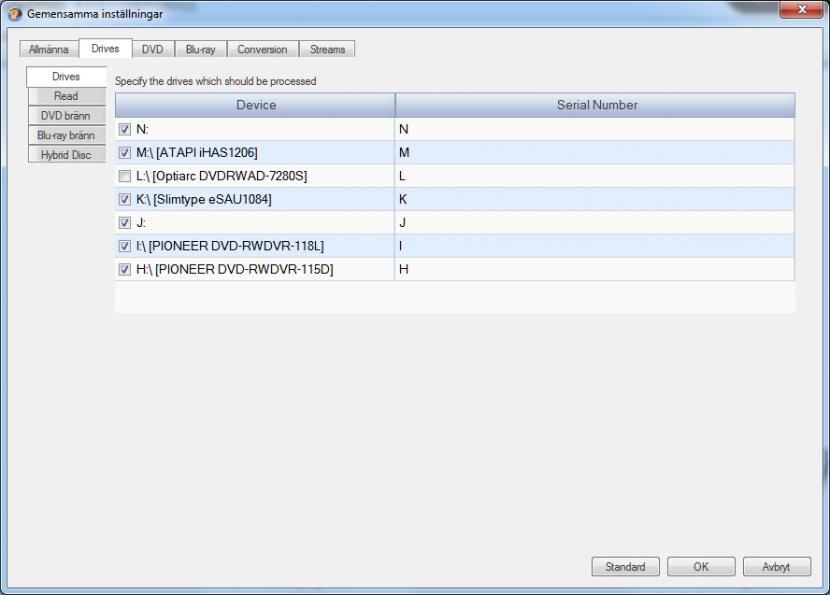Click the Standard button
The image size is (830, 595).
click(625, 566)
